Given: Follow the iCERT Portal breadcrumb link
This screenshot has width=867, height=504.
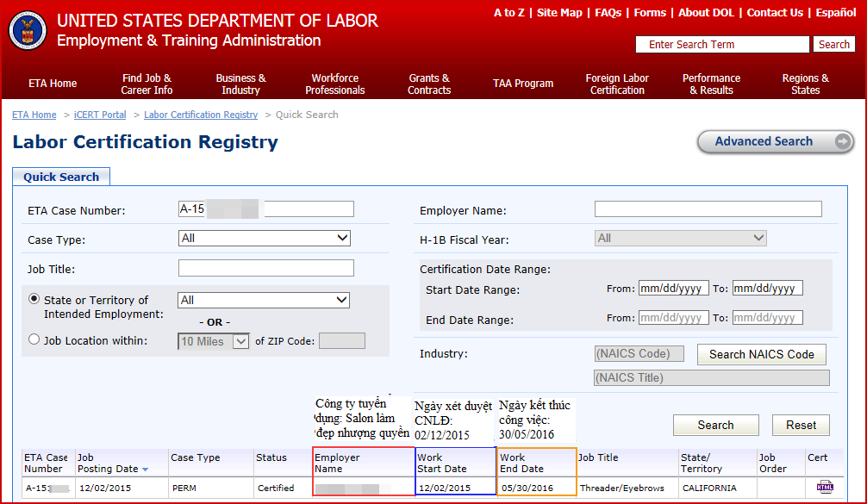Looking at the screenshot, I should 100,115.
